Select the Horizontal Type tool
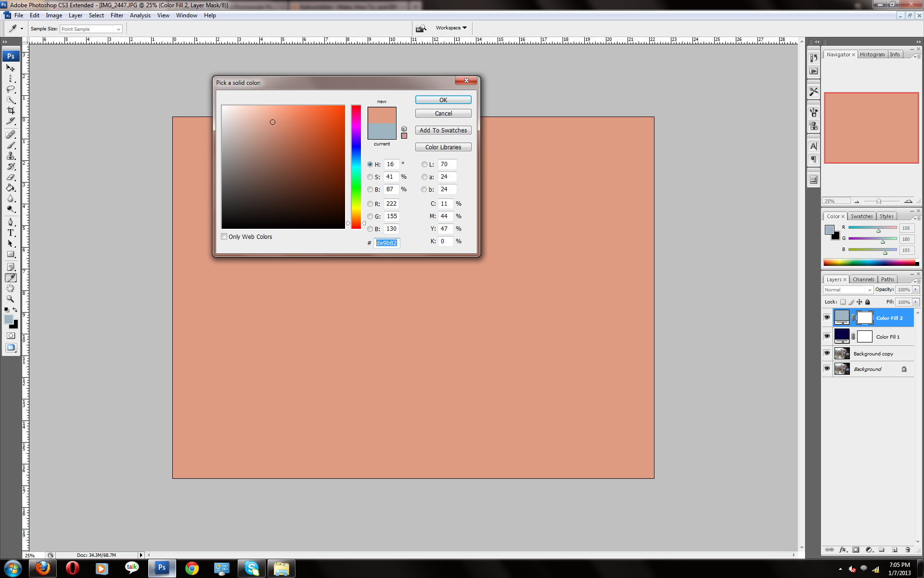 point(11,233)
